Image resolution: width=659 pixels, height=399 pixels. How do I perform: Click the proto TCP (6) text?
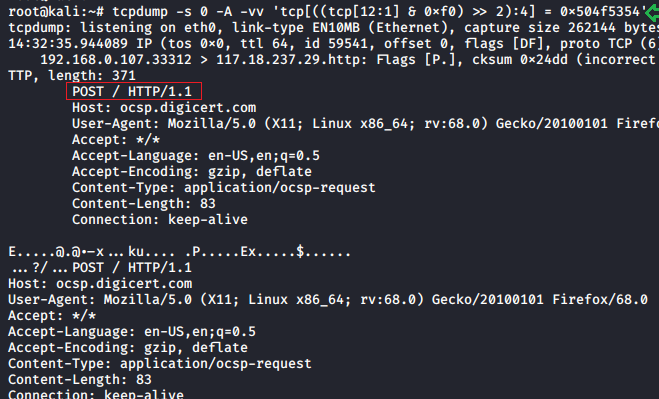(609, 43)
